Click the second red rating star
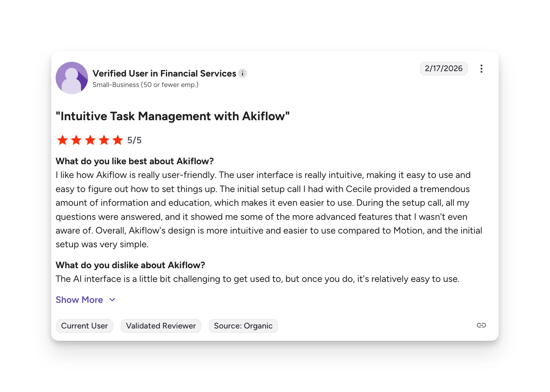The height and width of the screenshot is (392, 550). coord(76,140)
